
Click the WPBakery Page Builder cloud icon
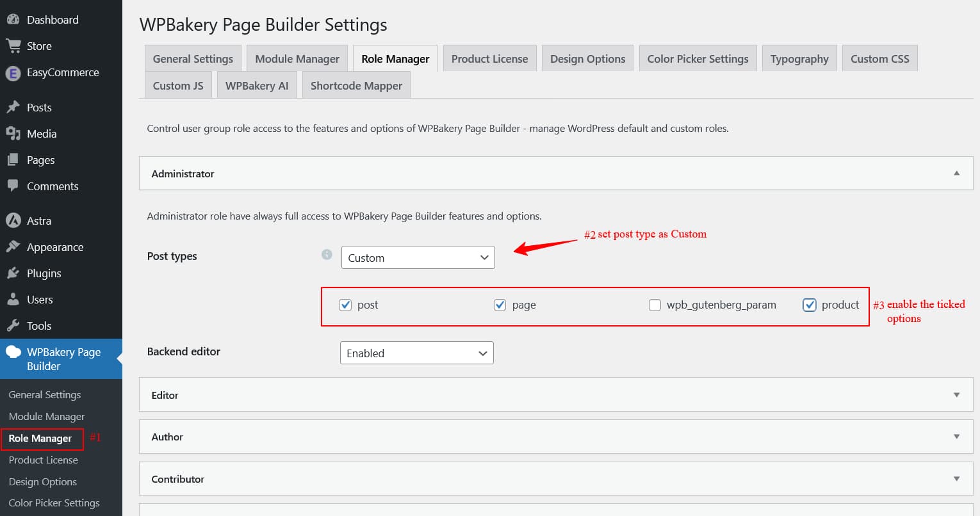[x=14, y=351]
